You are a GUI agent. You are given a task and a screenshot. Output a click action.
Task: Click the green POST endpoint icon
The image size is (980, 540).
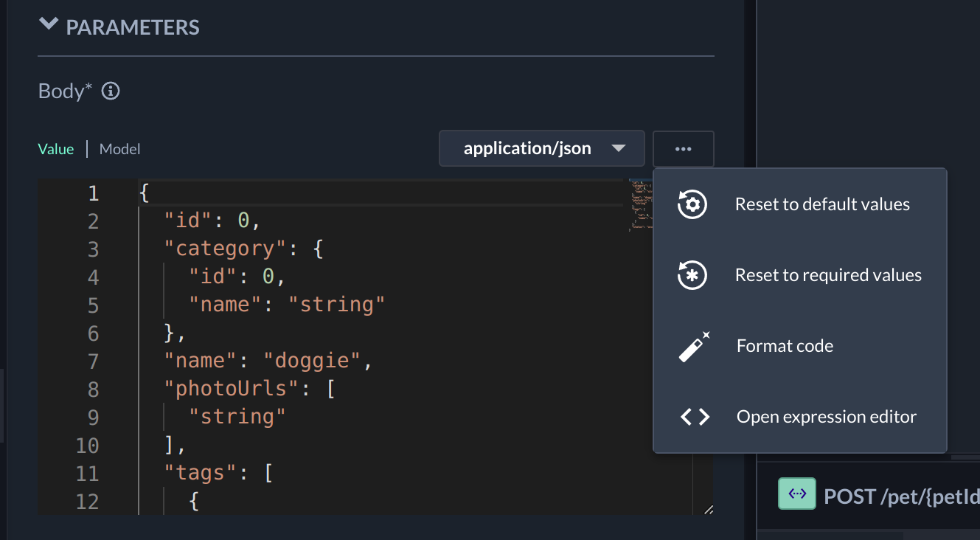pyautogui.click(x=796, y=494)
